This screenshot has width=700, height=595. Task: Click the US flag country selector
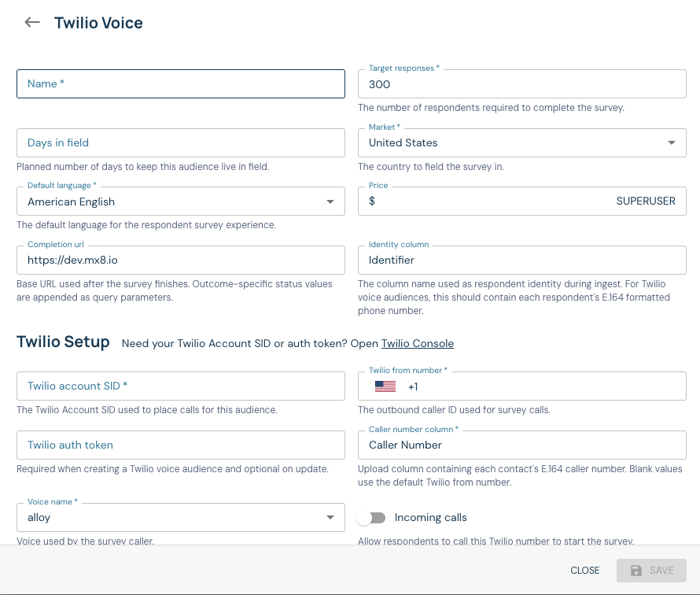click(x=385, y=386)
